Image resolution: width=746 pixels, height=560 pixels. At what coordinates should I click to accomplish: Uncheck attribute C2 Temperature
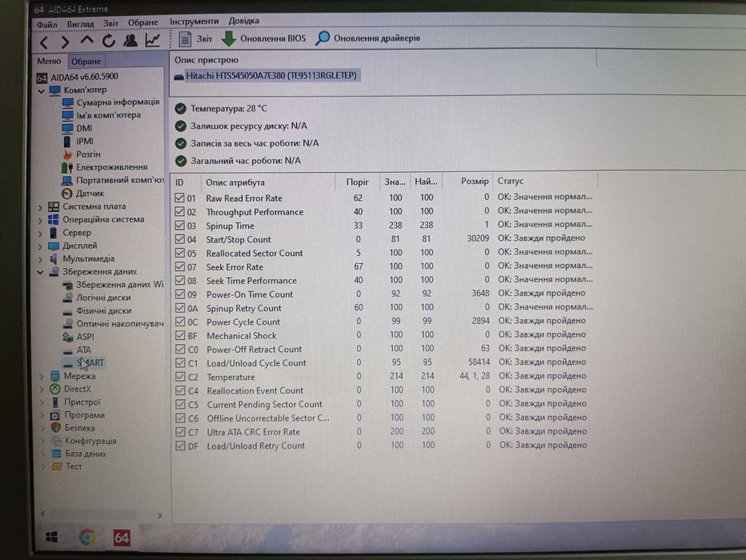[180, 377]
